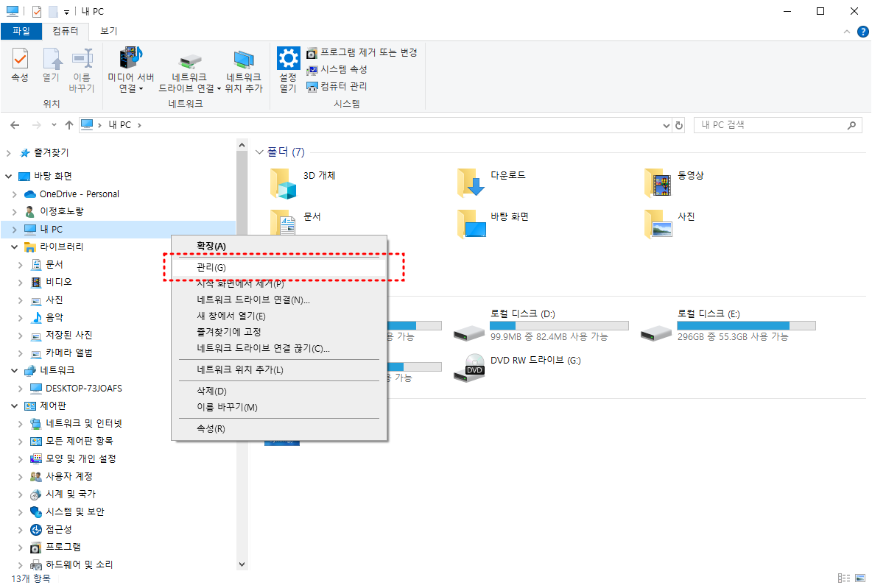The image size is (872, 588).
Task: Select the 이름 바꾸기 ribbon icon
Action: 82,70
